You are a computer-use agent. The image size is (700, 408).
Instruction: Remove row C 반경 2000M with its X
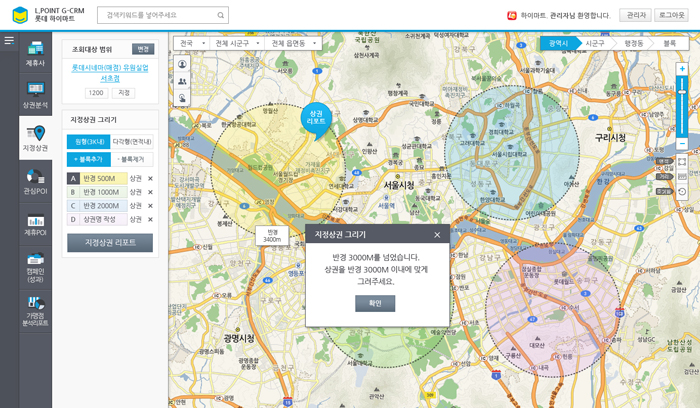150,206
